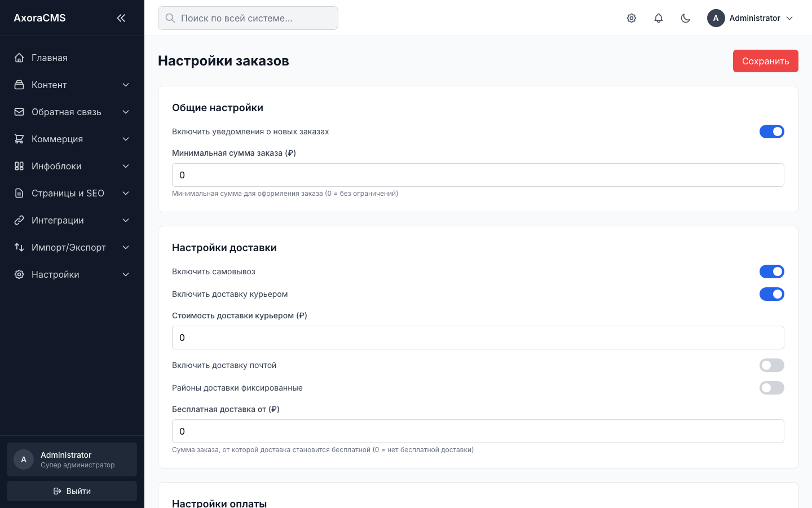Open Administrator profile card in sidebar

point(72,459)
